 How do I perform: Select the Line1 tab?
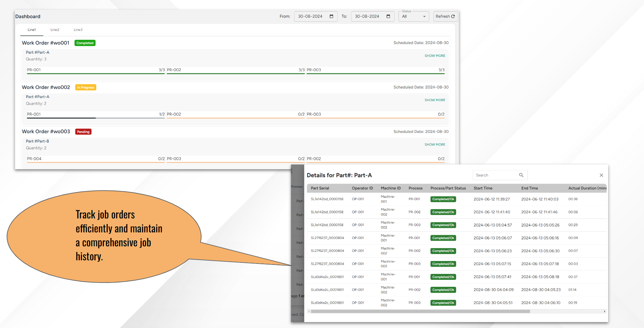point(32,30)
